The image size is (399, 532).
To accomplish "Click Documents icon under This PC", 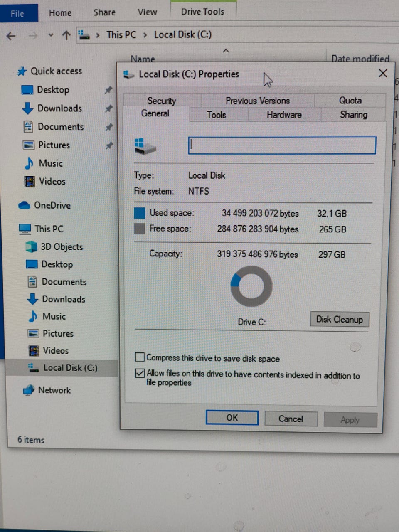I will [32, 282].
